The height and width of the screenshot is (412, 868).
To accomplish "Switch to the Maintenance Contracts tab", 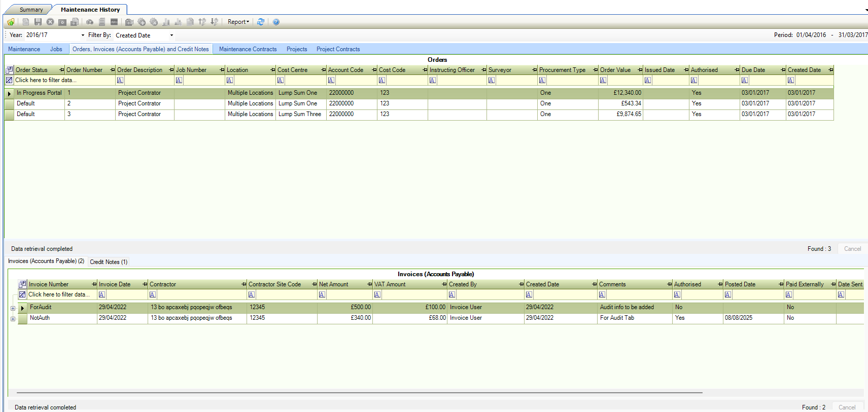I will [x=248, y=49].
